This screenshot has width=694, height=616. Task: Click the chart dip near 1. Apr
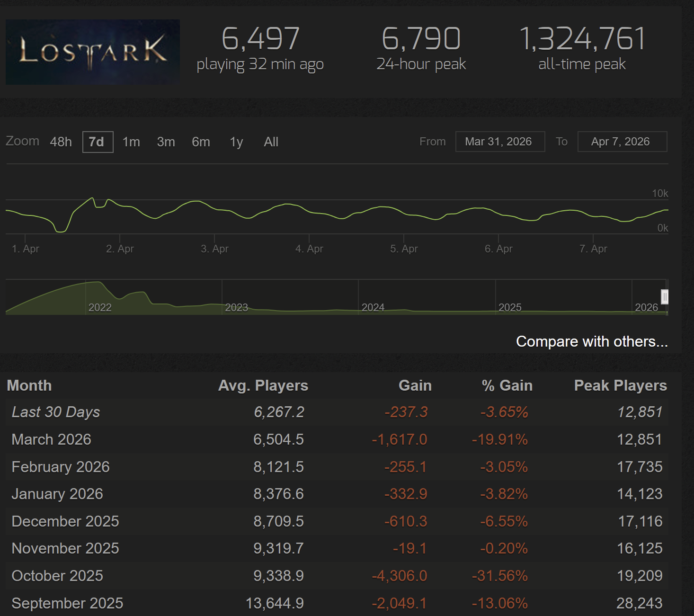pos(60,231)
